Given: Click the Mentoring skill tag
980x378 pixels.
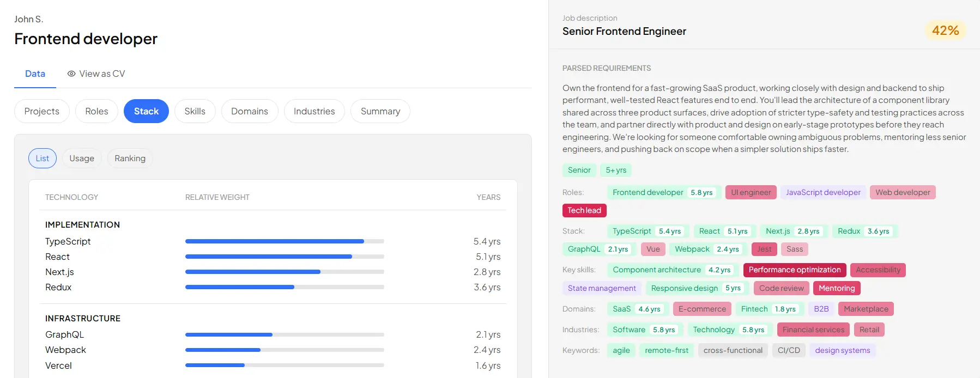Looking at the screenshot, I should click(837, 288).
